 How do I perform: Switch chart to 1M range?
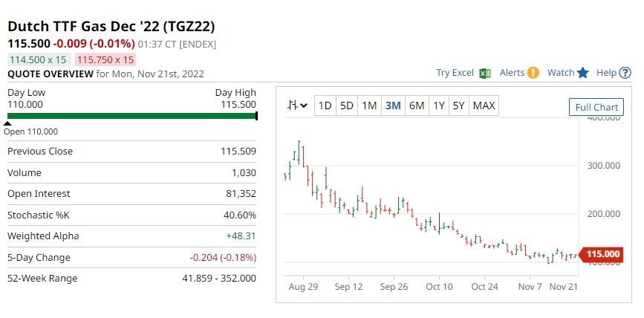(x=369, y=106)
